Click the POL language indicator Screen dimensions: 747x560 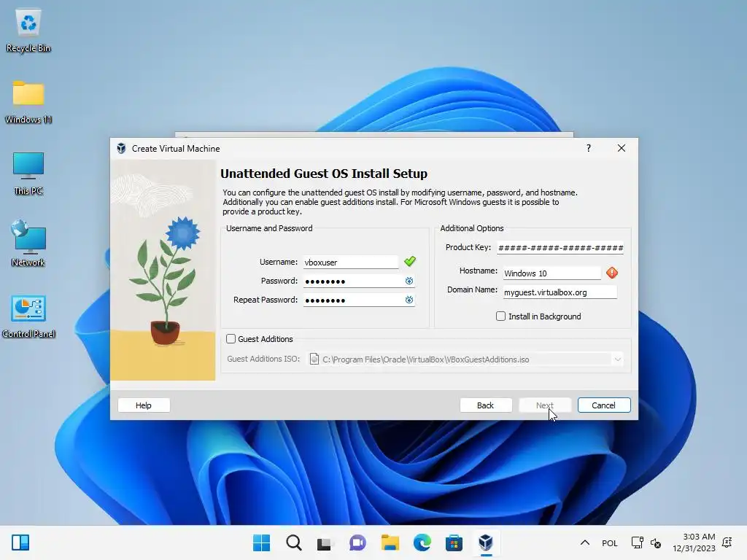609,542
